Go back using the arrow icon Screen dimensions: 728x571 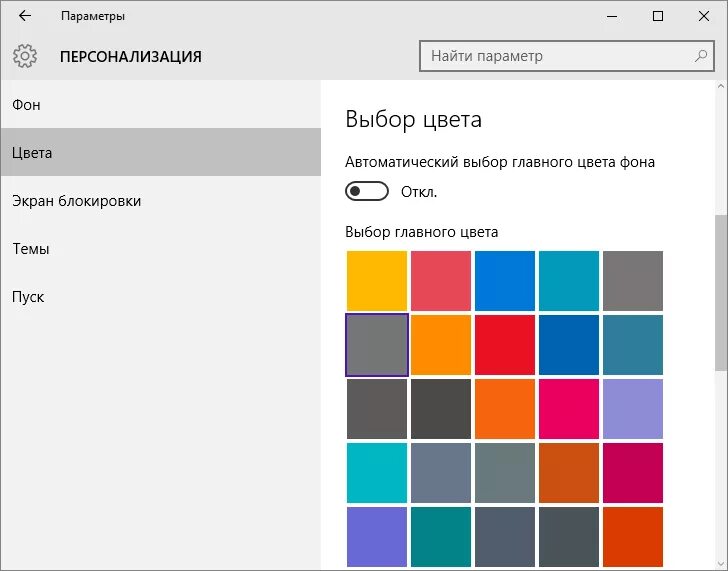coord(25,16)
